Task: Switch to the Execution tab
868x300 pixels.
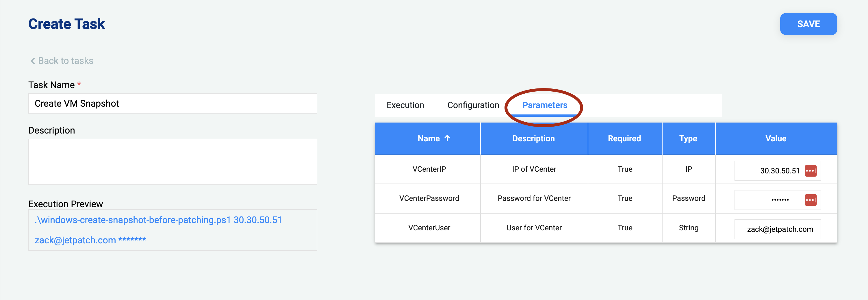Action: click(405, 105)
